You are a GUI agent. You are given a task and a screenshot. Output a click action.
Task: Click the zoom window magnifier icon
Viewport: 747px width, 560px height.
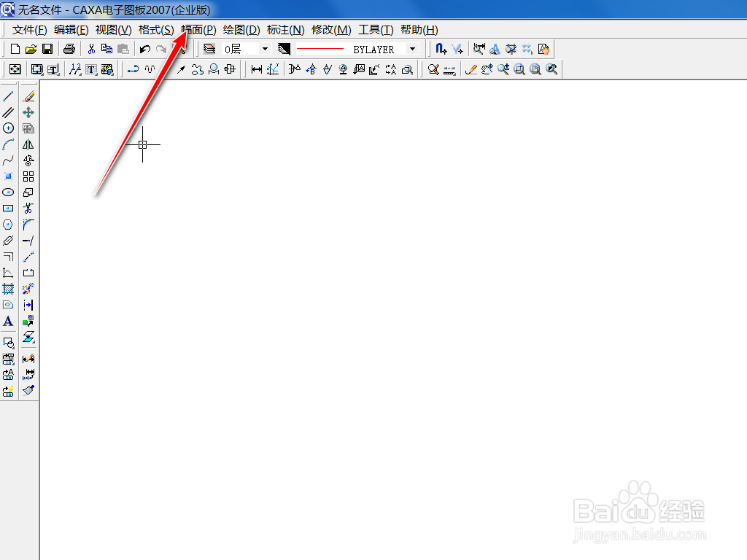point(519,69)
